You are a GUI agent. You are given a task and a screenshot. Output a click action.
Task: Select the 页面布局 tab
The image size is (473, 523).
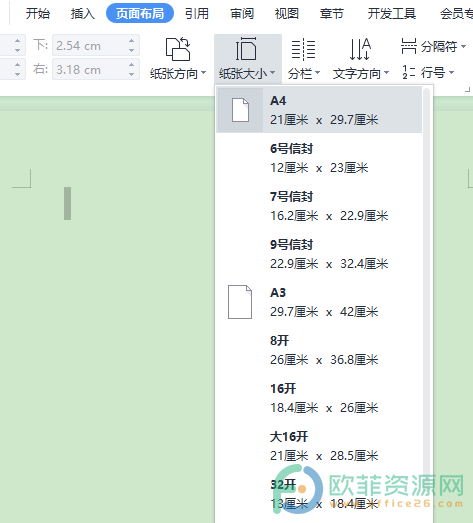click(x=140, y=13)
